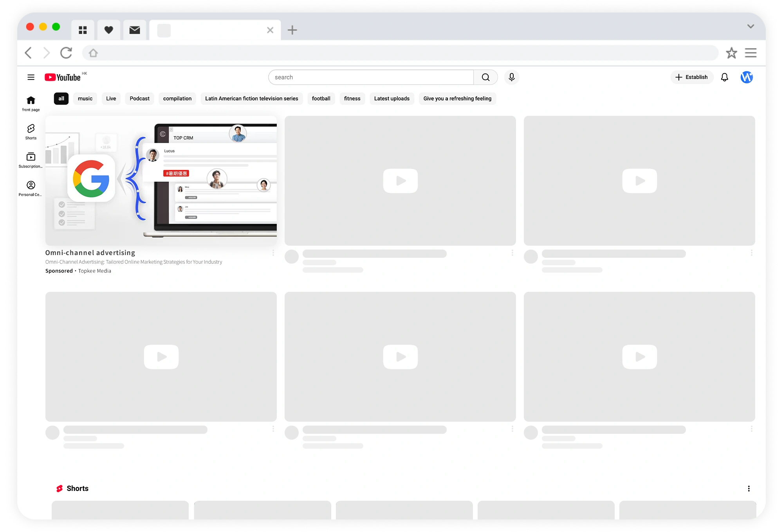Screen dimensions: 783x532
Task: Click the profile avatar in the top right
Action: [x=748, y=77]
